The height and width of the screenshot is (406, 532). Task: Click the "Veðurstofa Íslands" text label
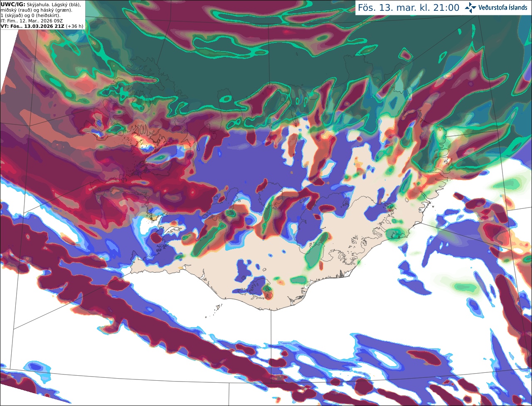point(503,7)
